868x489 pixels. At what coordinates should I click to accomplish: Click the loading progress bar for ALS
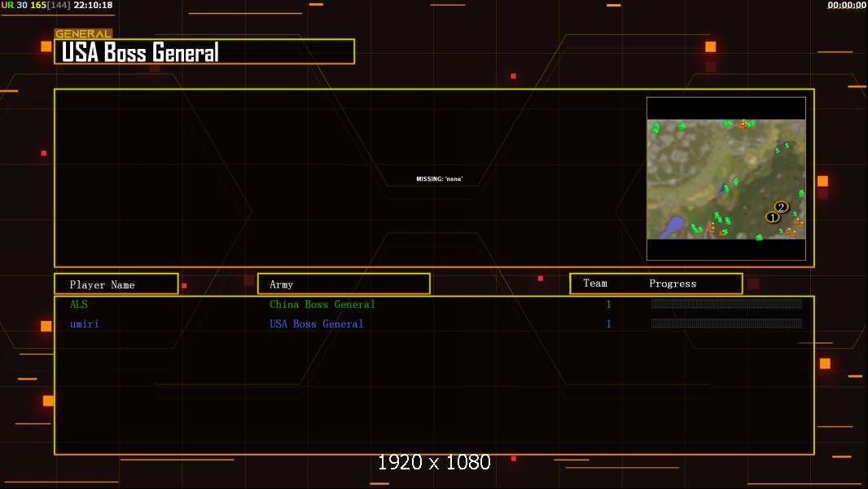[726, 303]
